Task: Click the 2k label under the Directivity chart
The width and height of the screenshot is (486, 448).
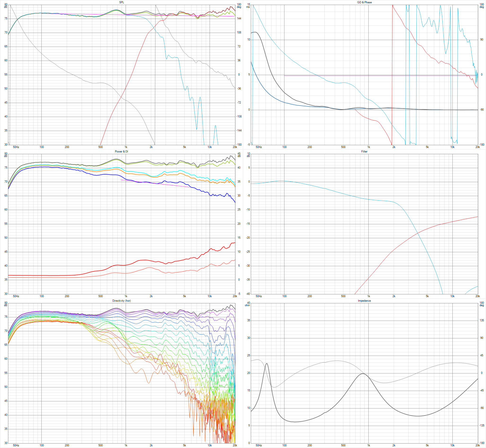Action: (x=151, y=445)
